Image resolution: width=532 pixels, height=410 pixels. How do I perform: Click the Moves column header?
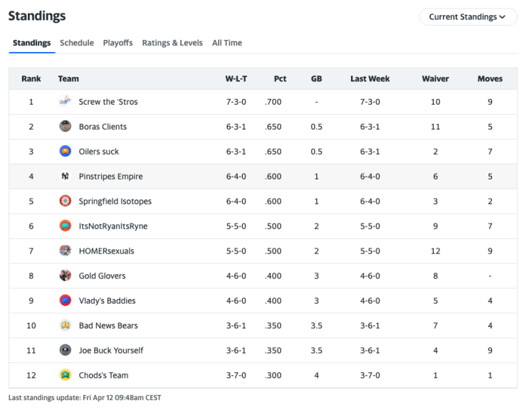click(x=490, y=79)
